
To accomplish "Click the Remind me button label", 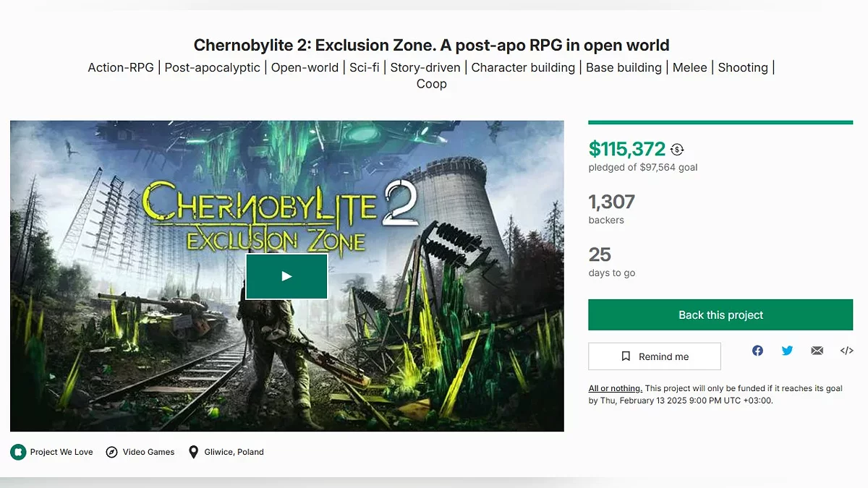I will [663, 356].
